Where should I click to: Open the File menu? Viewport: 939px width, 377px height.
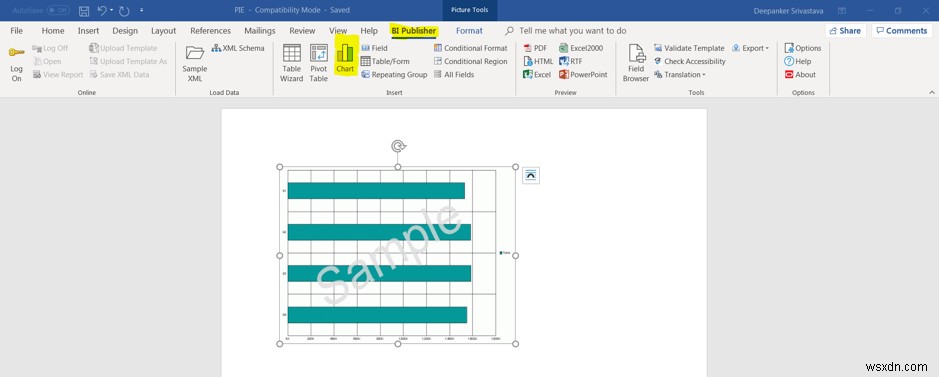[x=16, y=31]
